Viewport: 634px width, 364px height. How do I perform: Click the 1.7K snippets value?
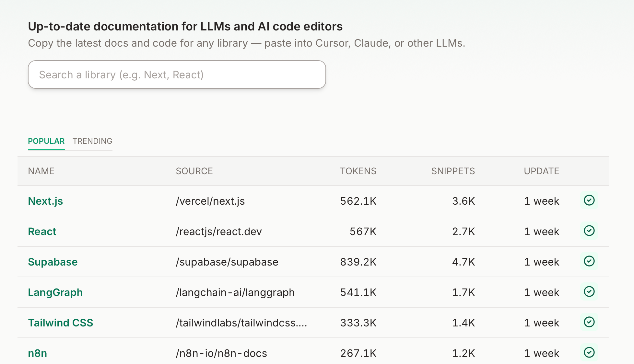(464, 292)
